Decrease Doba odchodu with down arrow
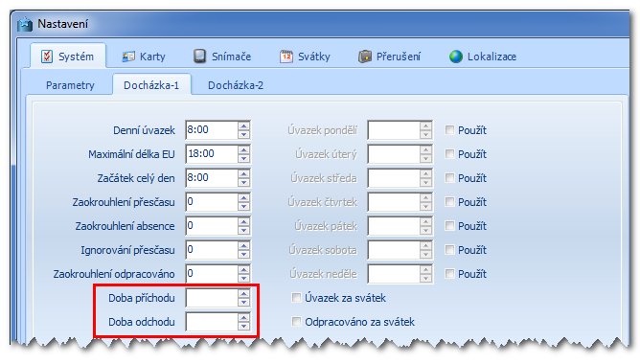This screenshot has width=640, height=364. click(243, 326)
